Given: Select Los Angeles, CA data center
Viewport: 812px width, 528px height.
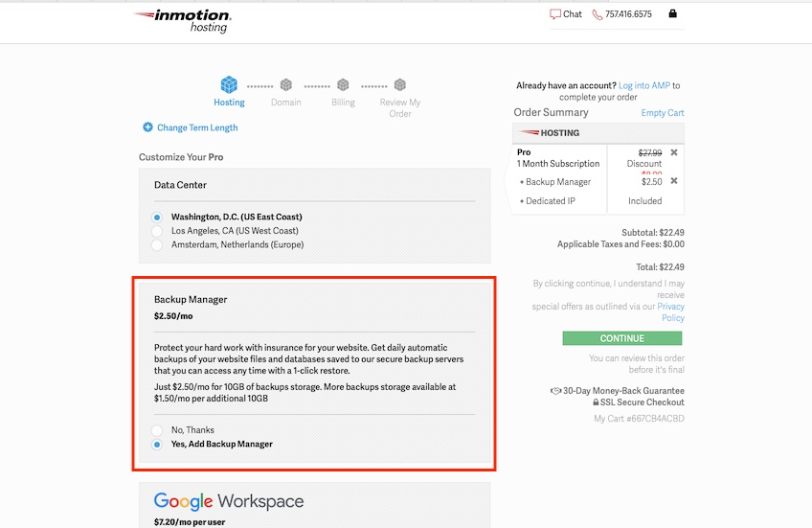Looking at the screenshot, I should (157, 231).
